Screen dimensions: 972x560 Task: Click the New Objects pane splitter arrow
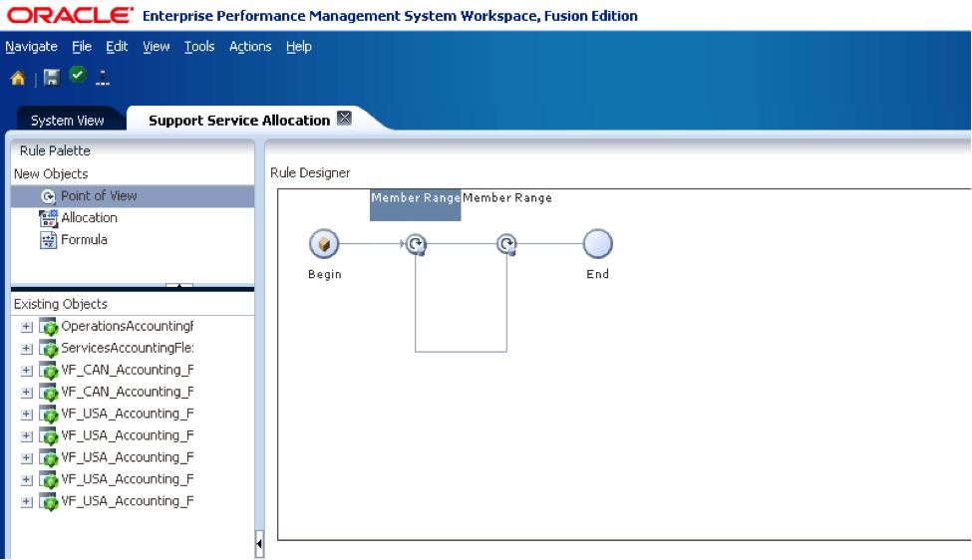tap(179, 286)
